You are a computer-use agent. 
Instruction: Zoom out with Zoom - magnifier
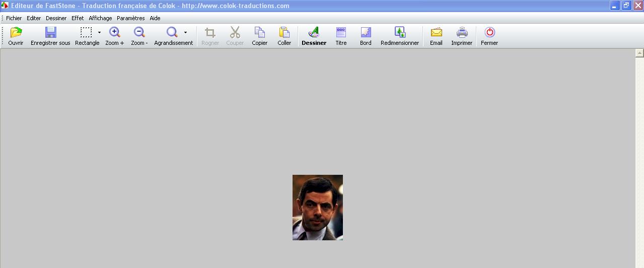coord(139,33)
